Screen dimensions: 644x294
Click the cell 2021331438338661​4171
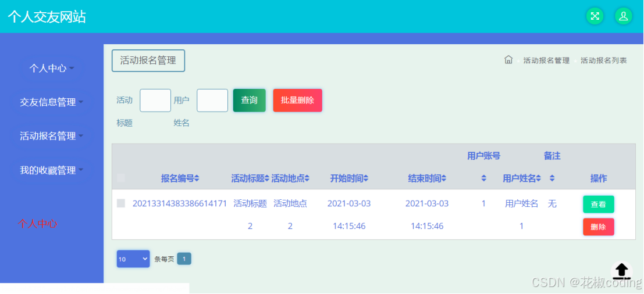coord(180,203)
